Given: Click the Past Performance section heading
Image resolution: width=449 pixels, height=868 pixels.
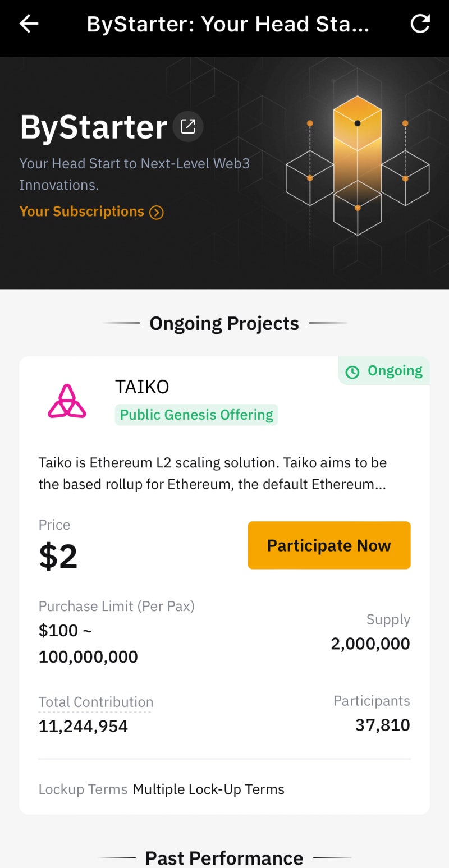Looking at the screenshot, I should point(224,858).
